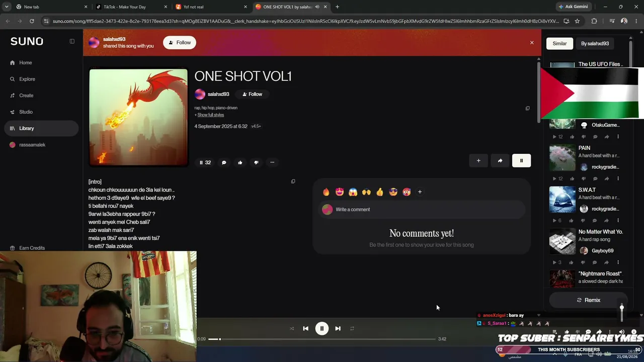Dismiss the shared song banner
This screenshot has width=644, height=362.
coord(532,43)
